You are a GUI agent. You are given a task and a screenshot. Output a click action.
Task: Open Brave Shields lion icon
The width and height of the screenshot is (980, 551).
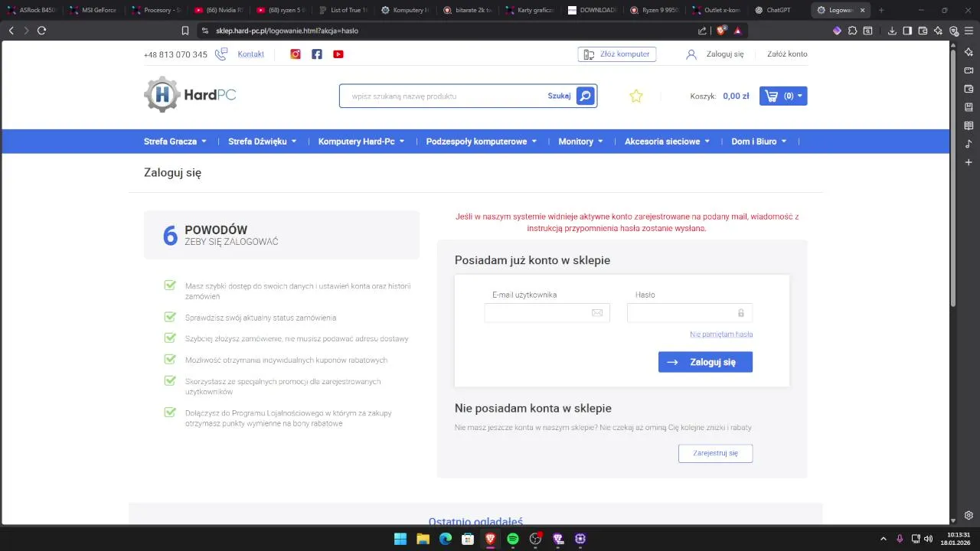pyautogui.click(x=721, y=31)
